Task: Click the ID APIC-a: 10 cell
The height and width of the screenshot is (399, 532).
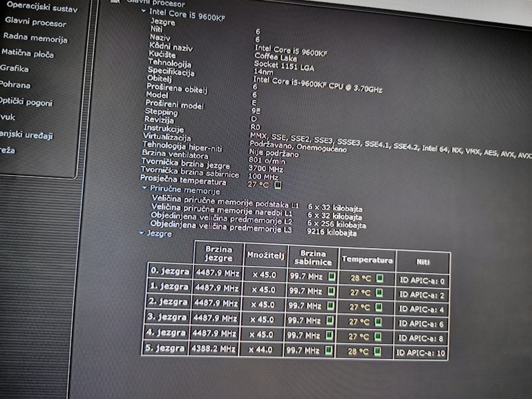Action: point(420,353)
